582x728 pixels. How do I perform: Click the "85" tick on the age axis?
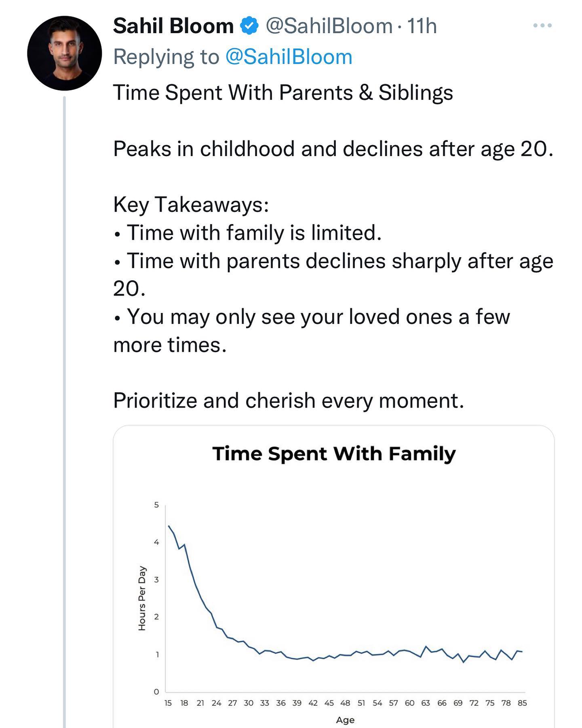coord(522,703)
